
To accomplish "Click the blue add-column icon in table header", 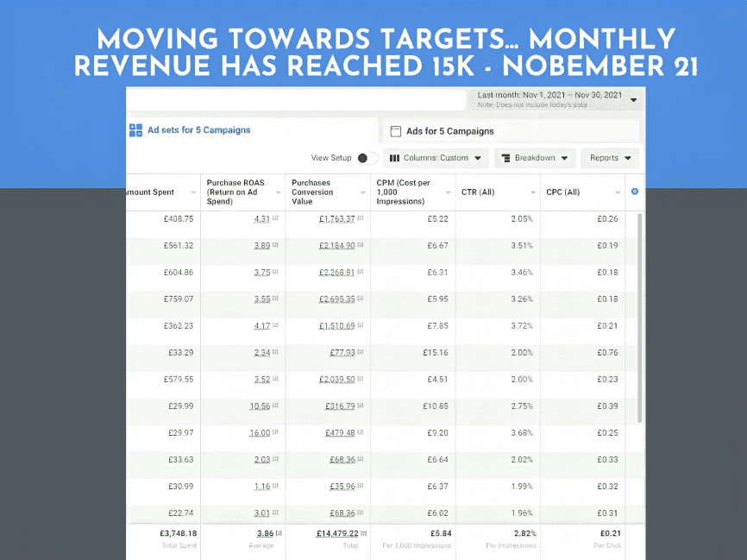I will click(x=635, y=191).
